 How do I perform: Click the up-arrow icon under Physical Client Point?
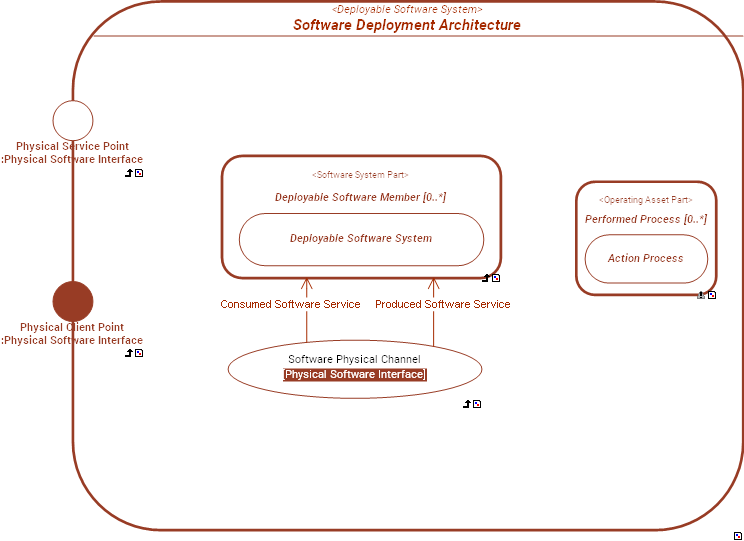point(129,353)
